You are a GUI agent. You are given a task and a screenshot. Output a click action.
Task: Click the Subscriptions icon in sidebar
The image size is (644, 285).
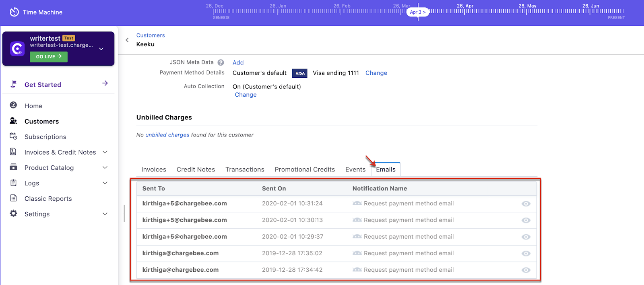[x=13, y=136]
